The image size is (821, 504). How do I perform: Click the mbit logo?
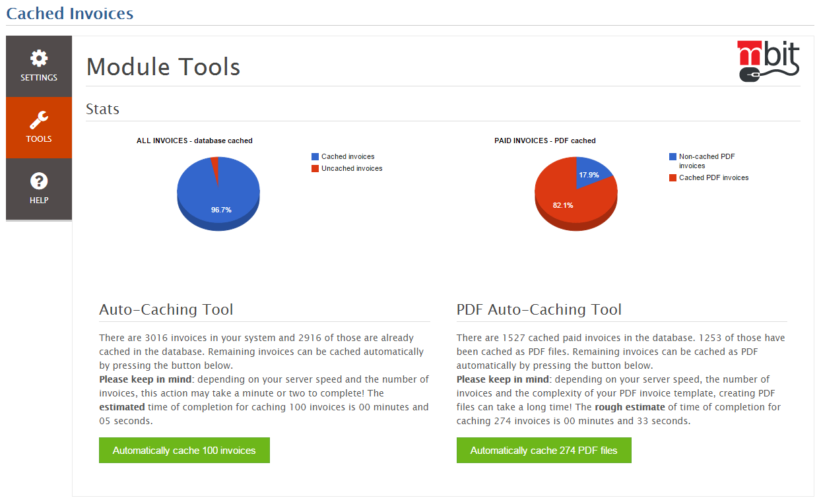[x=768, y=61]
